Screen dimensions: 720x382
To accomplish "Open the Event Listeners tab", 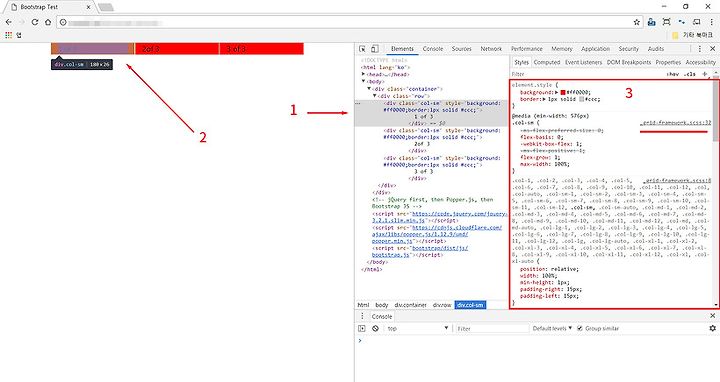I will pyautogui.click(x=583, y=62).
